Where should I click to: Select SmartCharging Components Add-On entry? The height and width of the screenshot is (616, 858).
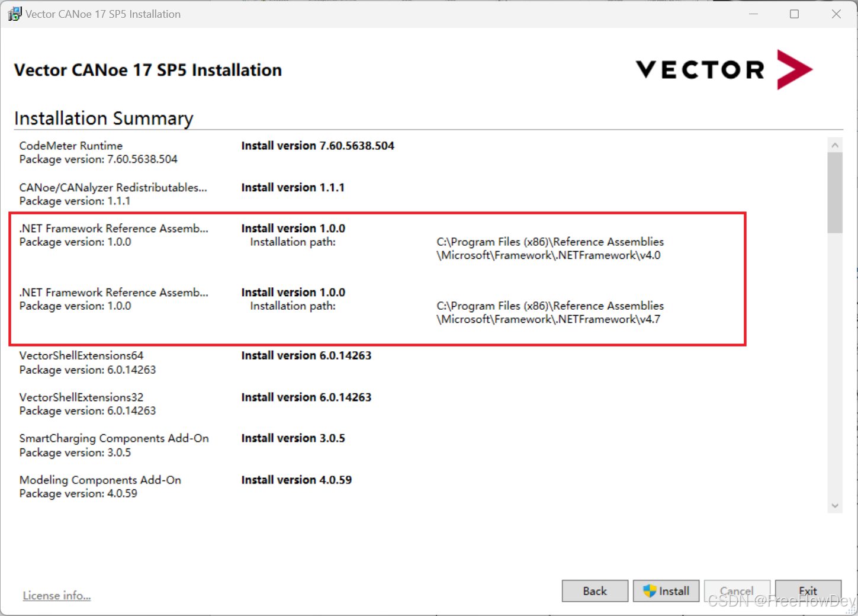coord(114,438)
